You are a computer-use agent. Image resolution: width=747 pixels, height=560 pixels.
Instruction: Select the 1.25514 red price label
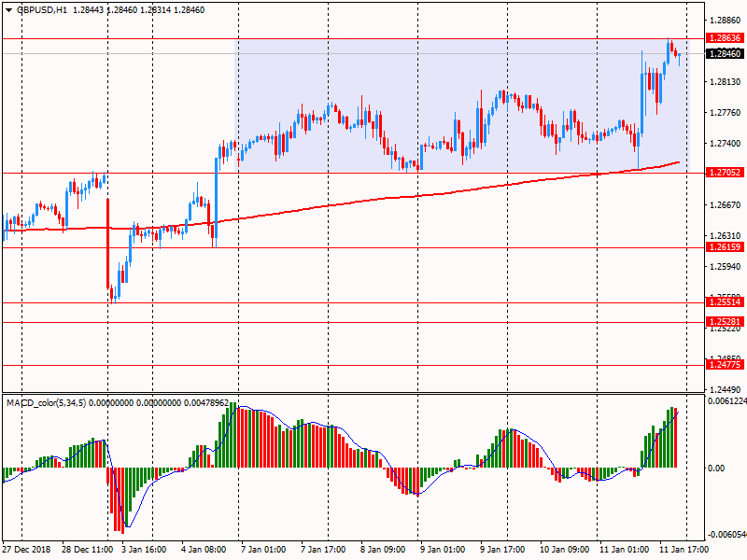tap(725, 302)
